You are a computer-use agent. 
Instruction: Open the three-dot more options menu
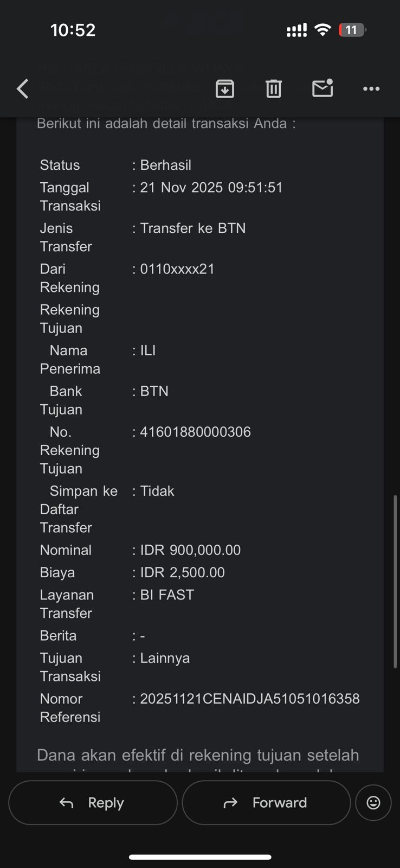pos(371,88)
